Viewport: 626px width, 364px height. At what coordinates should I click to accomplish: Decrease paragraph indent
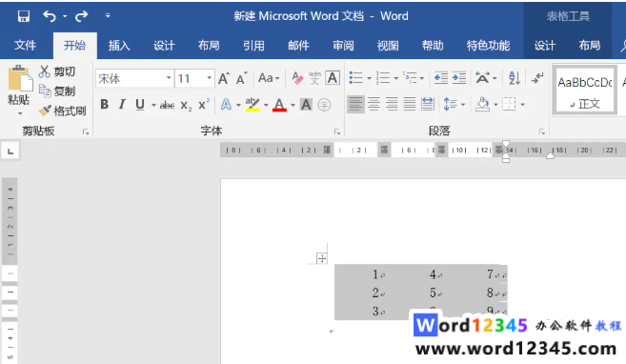click(441, 78)
